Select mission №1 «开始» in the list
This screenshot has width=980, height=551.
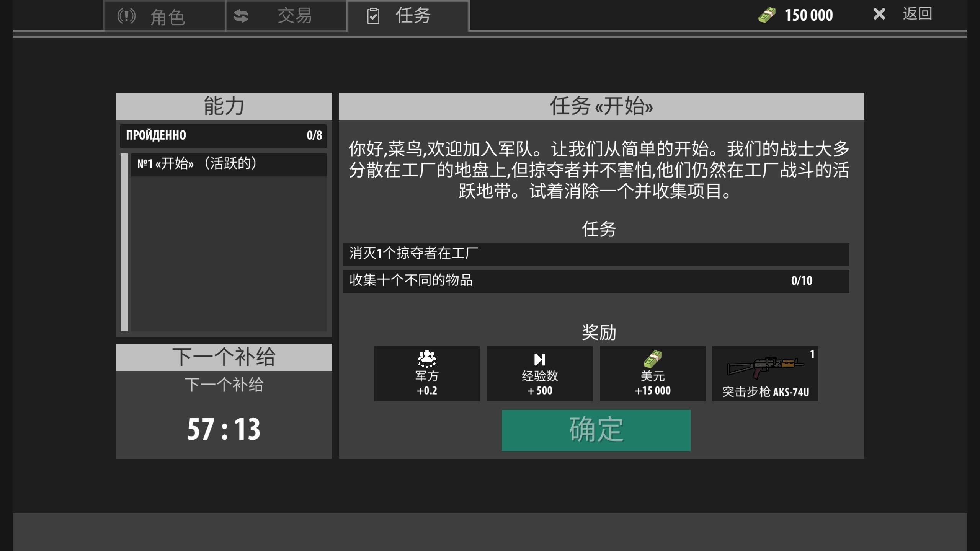[230, 165]
